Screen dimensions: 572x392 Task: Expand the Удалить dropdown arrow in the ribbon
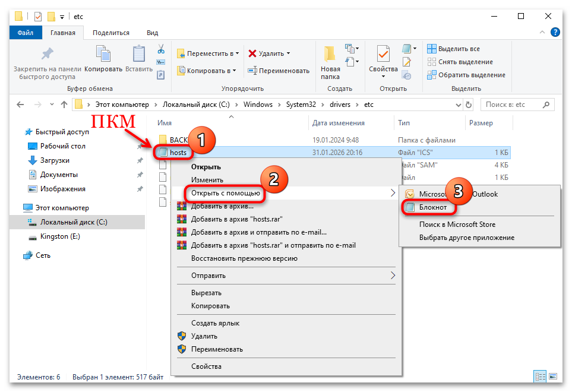(x=288, y=53)
